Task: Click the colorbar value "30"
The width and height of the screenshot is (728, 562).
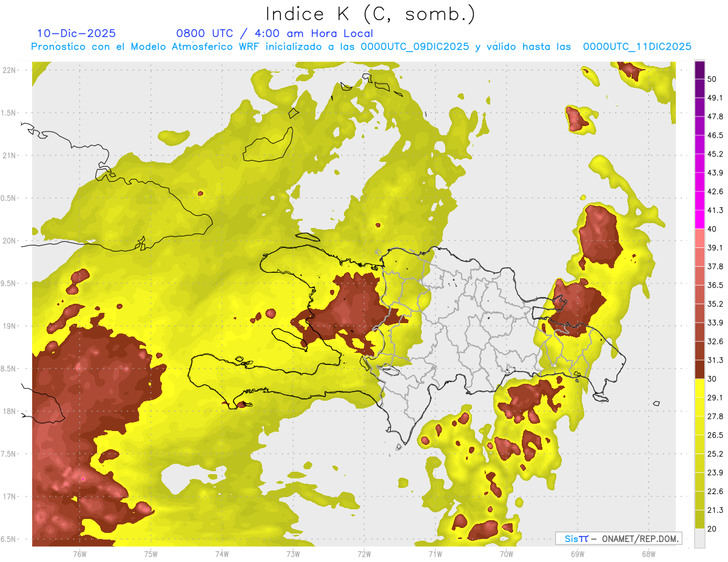Action: [712, 378]
